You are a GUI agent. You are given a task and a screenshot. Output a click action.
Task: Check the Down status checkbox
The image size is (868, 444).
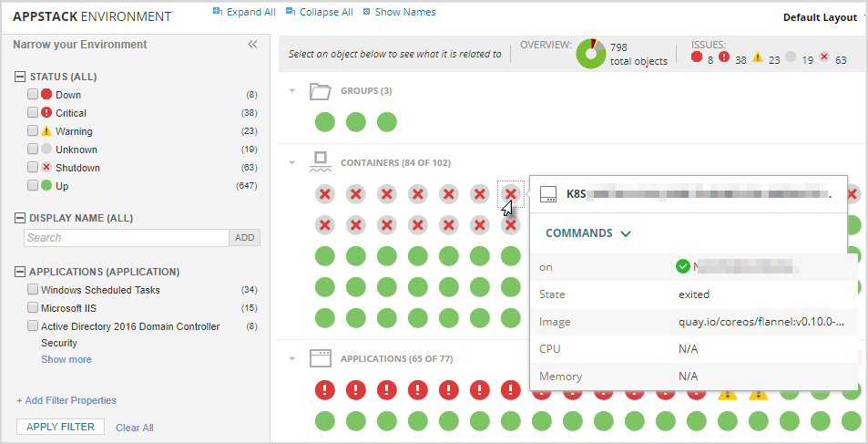pos(33,95)
